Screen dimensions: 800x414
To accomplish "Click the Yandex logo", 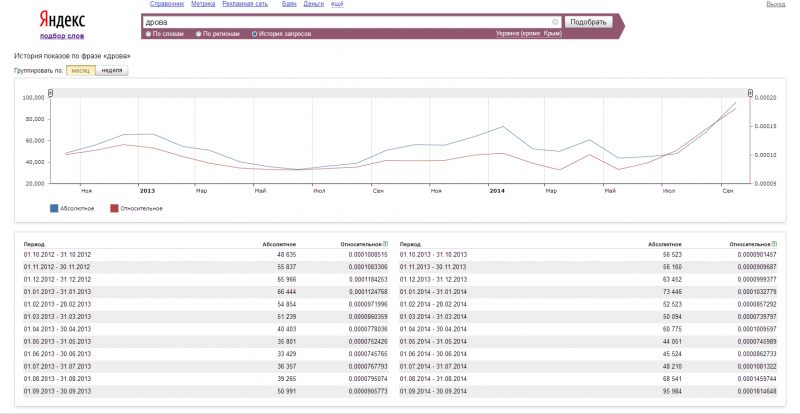I will coord(62,20).
